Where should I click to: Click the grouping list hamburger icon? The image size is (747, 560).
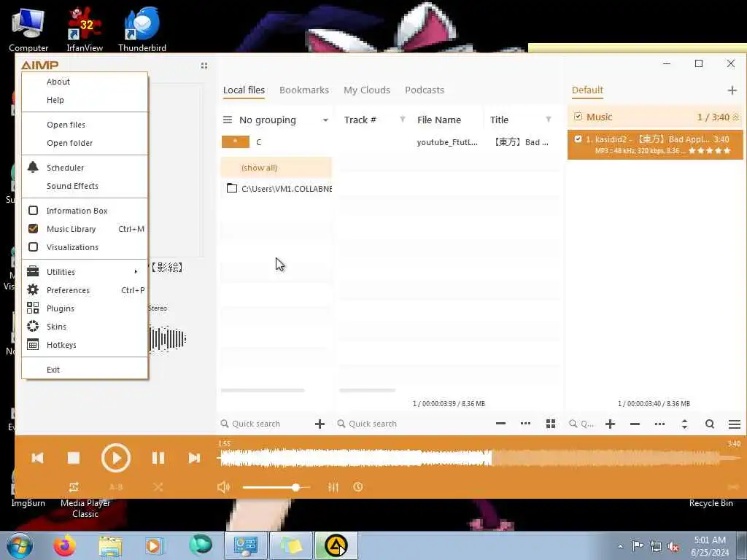point(228,120)
